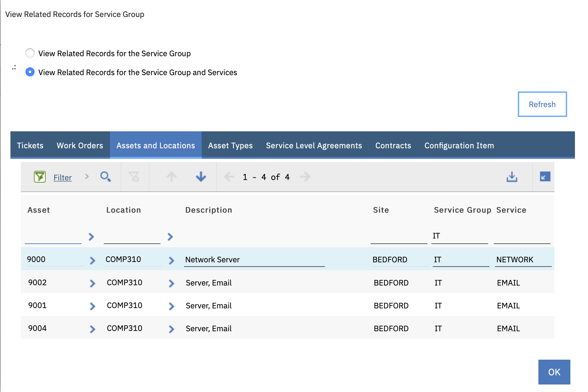Open the Asset column detail menu chevron

tap(92, 237)
